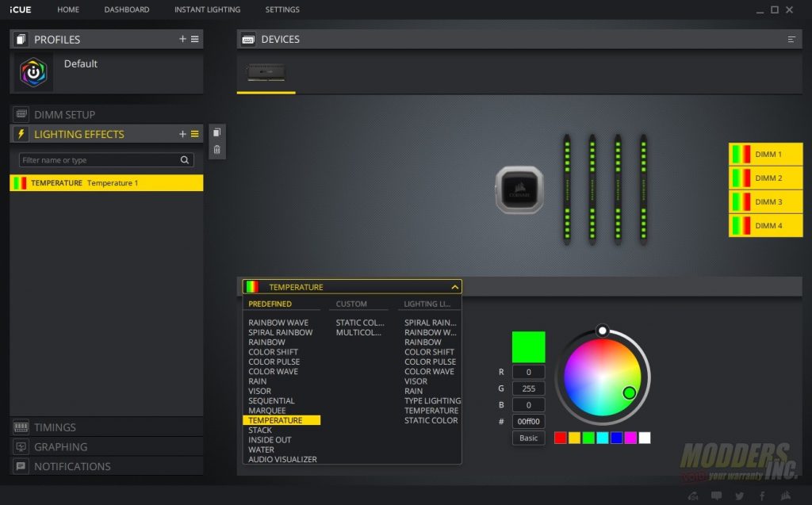
Task: Collapse the Temperature effect dropdown
Action: (x=454, y=287)
